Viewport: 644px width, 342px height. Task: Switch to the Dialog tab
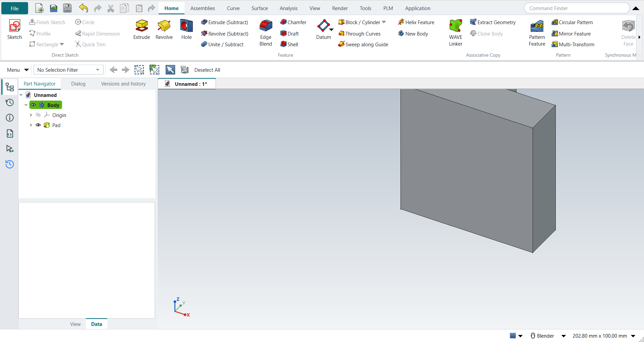pyautogui.click(x=78, y=83)
